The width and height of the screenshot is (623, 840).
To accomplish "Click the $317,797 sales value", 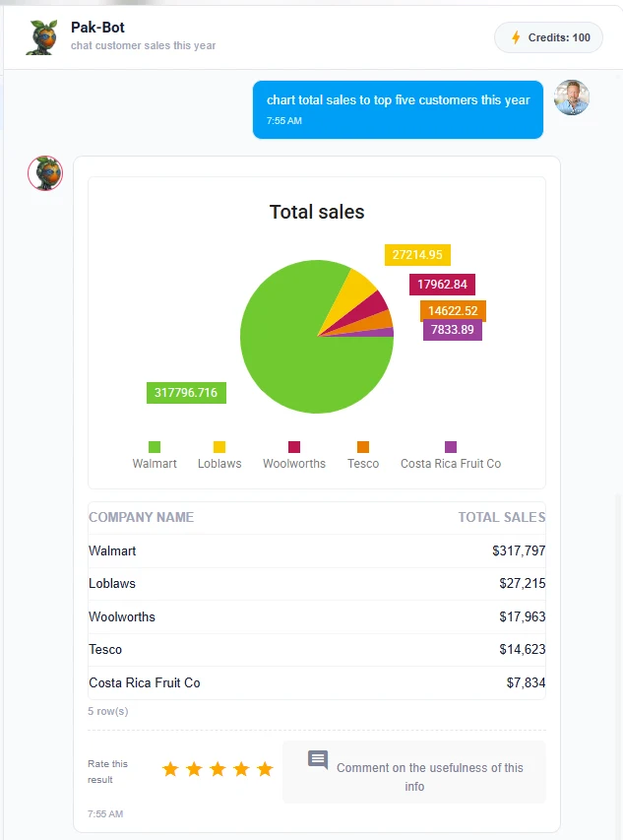I will coord(519,550).
